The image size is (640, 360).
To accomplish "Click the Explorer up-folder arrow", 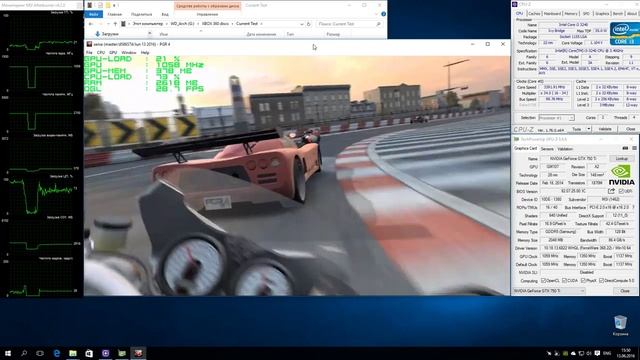I will pyautogui.click(x=115, y=24).
